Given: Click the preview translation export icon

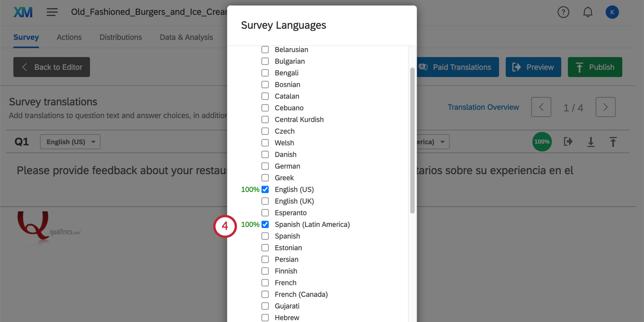Looking at the screenshot, I should tap(568, 142).
